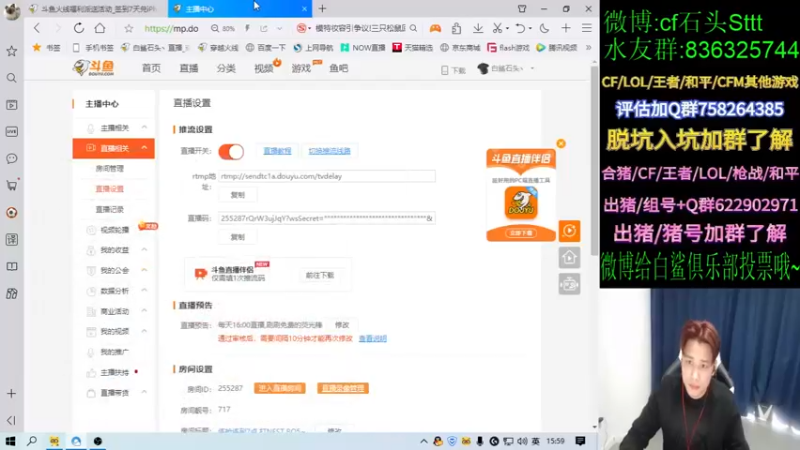Expand the 数据分析 sidebar section
The width and height of the screenshot is (800, 450).
pyautogui.click(x=144, y=291)
